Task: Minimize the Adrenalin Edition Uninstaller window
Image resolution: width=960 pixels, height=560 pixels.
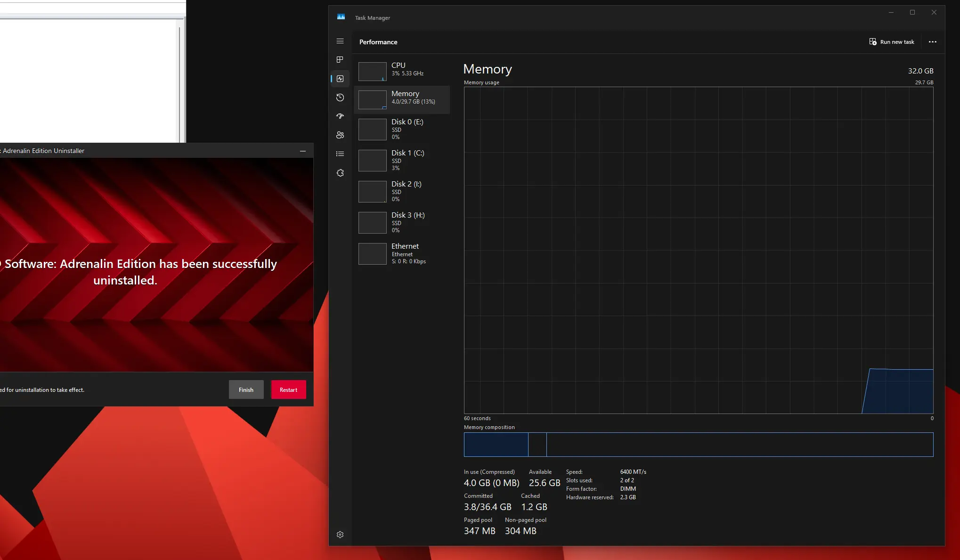Action: pos(303,151)
